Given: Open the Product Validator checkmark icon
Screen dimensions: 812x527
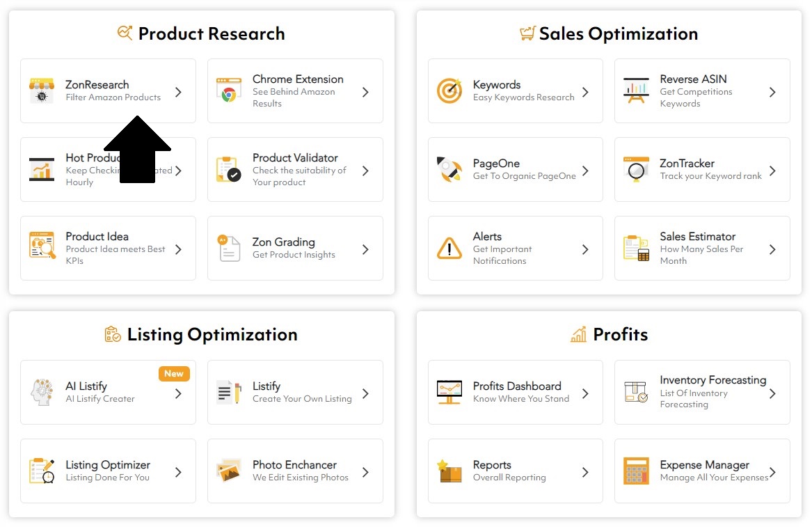Looking at the screenshot, I should pos(229,170).
